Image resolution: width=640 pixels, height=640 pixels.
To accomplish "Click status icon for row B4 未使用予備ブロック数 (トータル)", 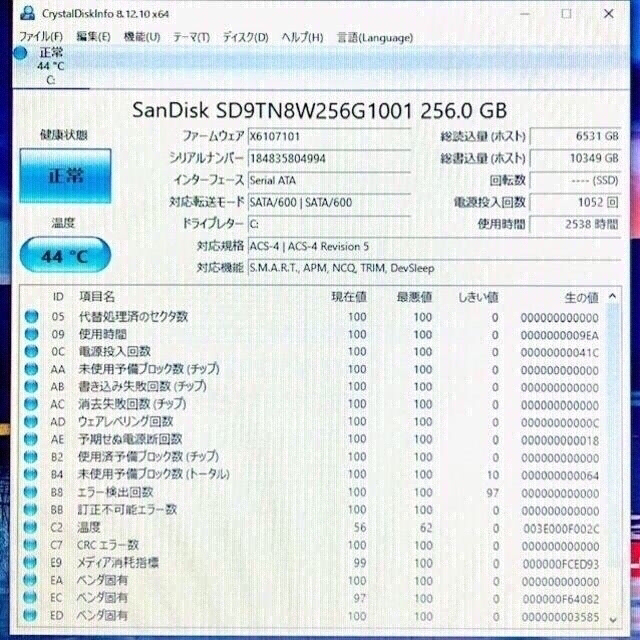I will [x=31, y=474].
